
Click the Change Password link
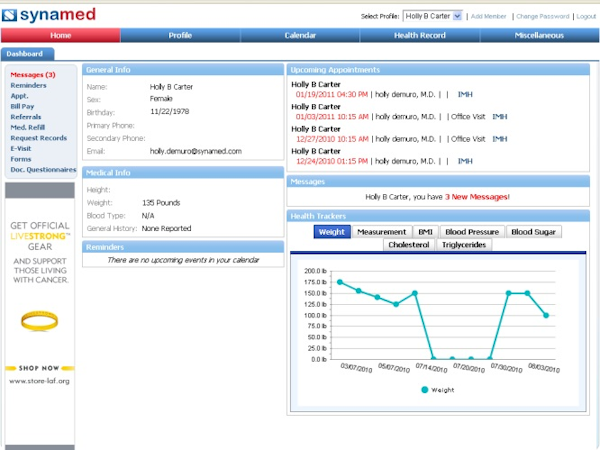click(x=542, y=17)
